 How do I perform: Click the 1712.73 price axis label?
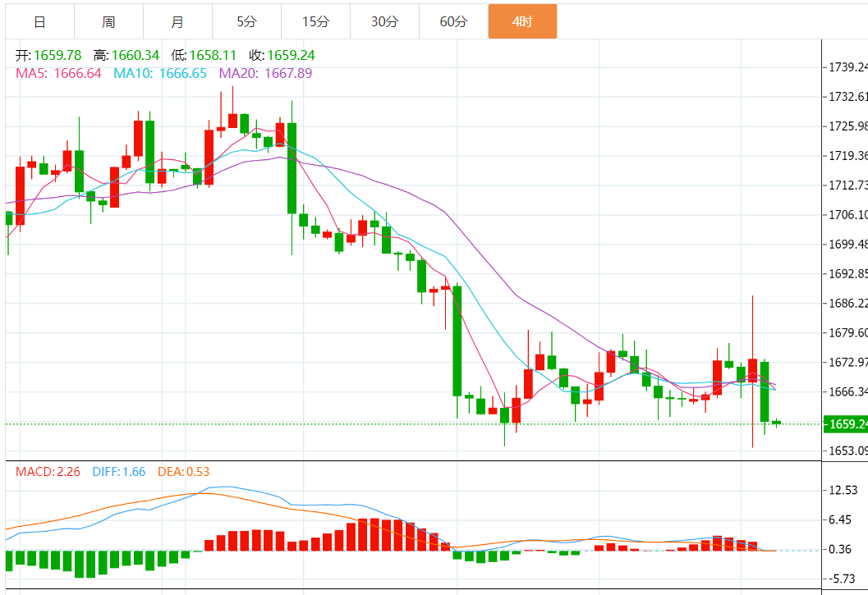pyautogui.click(x=847, y=185)
